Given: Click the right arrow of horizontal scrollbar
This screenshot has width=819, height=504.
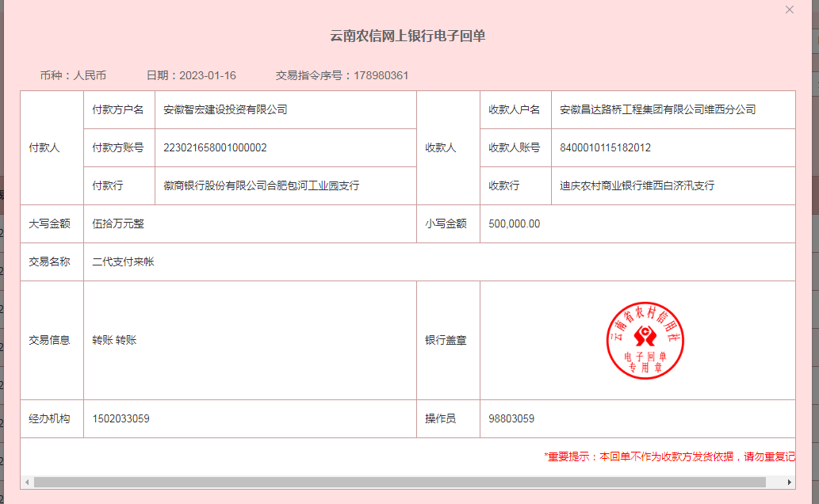Looking at the screenshot, I should (x=789, y=482).
